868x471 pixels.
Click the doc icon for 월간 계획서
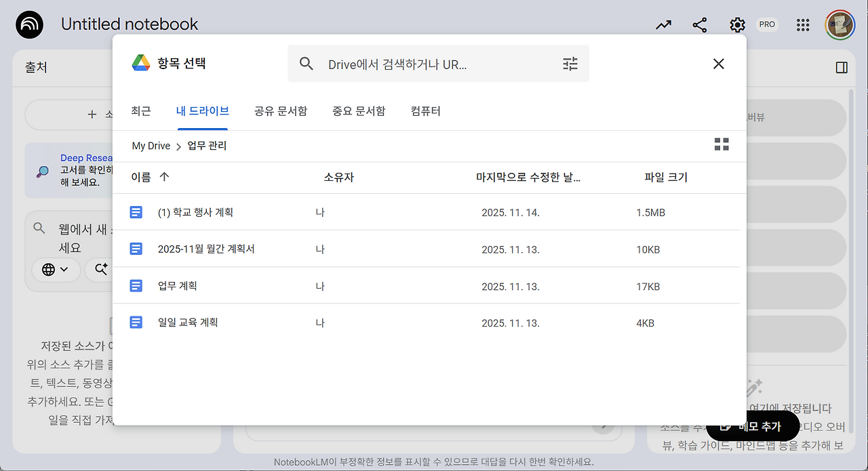coord(136,249)
